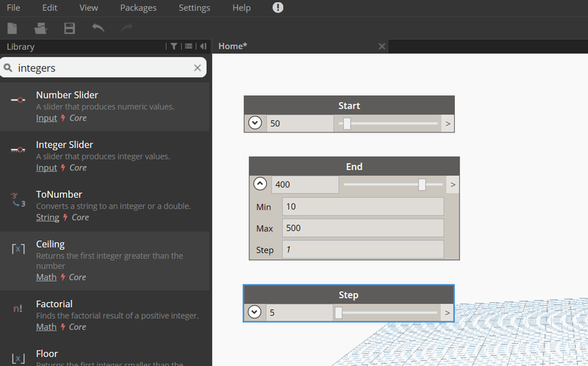Click the Step value field showing 5
This screenshot has width=588, height=366.
[299, 312]
